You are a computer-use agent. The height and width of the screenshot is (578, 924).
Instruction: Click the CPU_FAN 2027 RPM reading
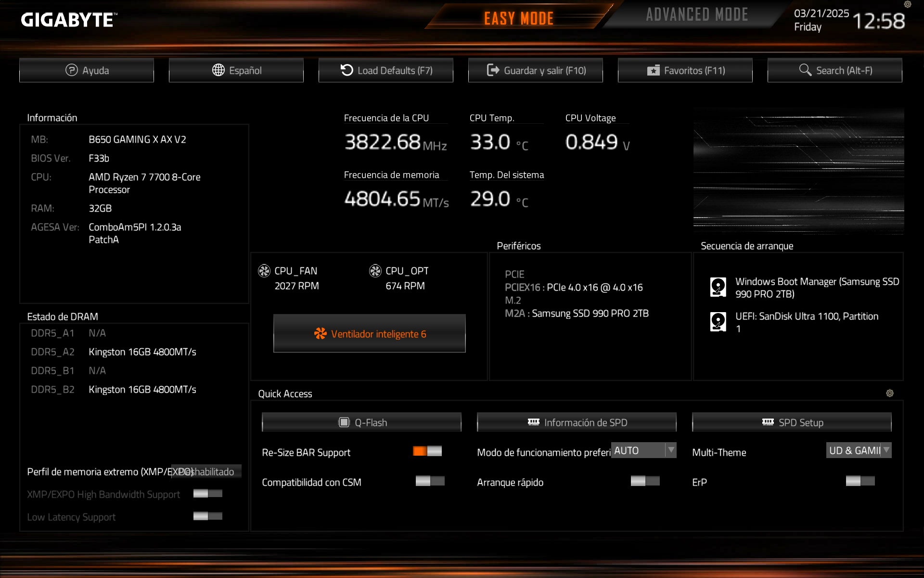tap(296, 286)
